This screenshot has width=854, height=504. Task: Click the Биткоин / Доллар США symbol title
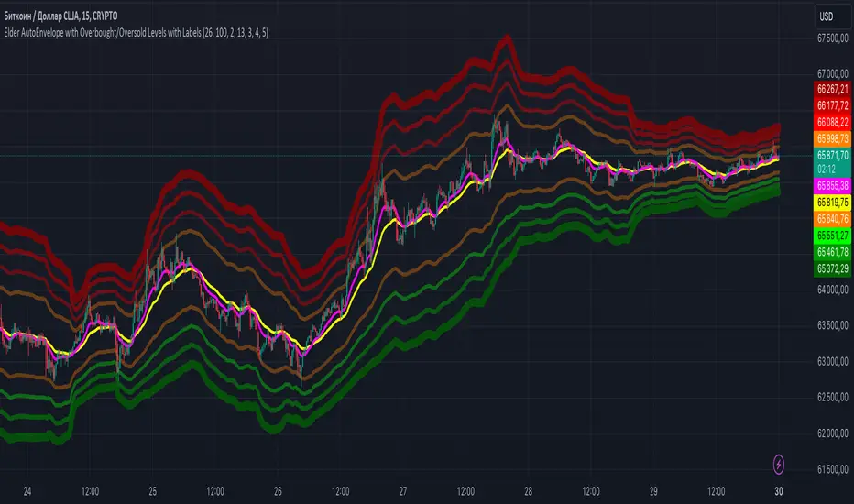(x=60, y=16)
